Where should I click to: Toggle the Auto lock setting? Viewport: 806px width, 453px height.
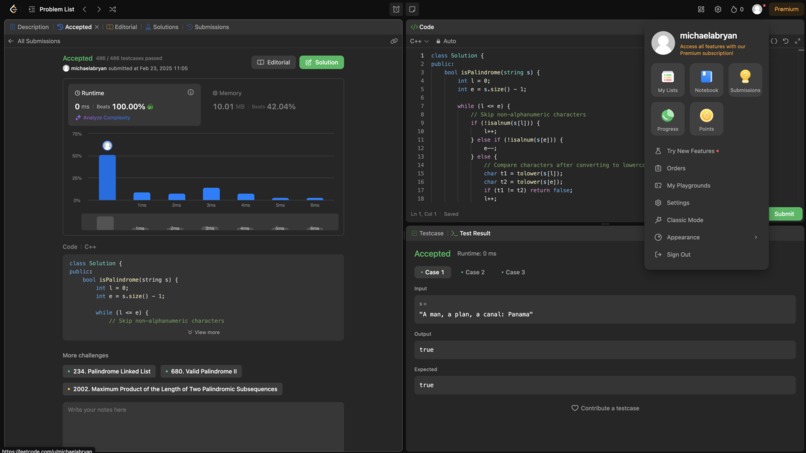[446, 41]
